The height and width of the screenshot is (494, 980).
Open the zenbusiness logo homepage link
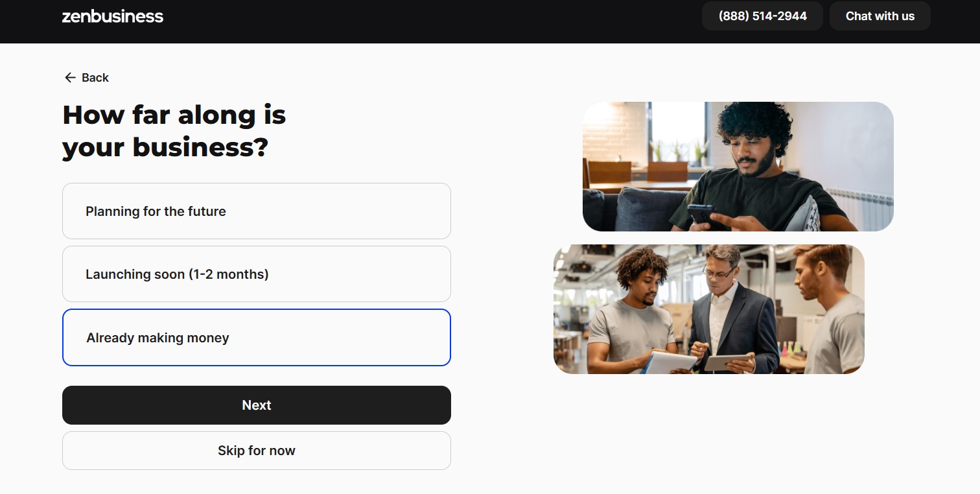(113, 16)
